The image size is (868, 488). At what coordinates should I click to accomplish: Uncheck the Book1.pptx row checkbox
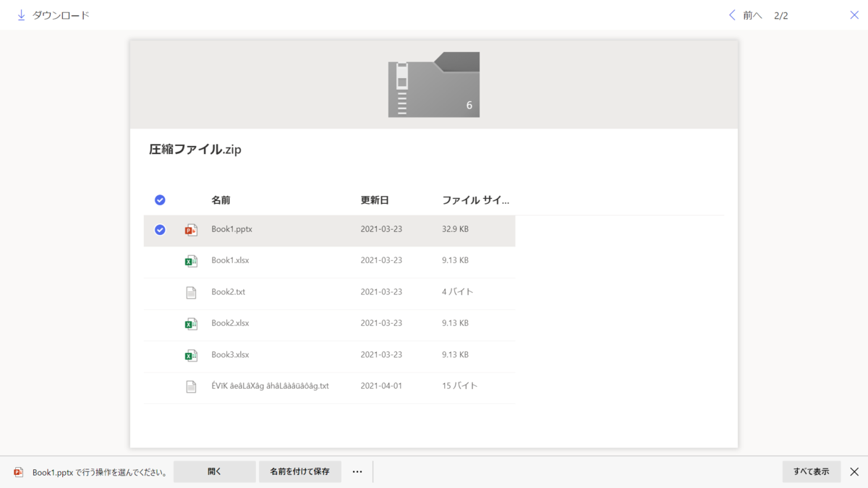point(160,230)
